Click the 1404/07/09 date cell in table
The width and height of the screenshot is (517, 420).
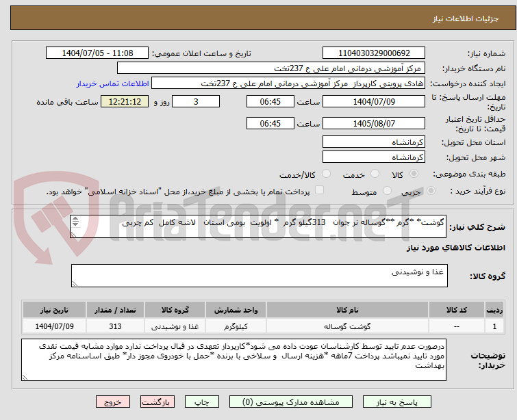pos(54,326)
